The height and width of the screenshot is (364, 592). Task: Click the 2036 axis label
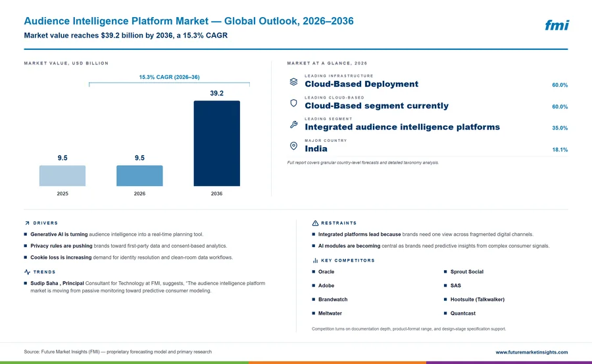tap(216, 194)
